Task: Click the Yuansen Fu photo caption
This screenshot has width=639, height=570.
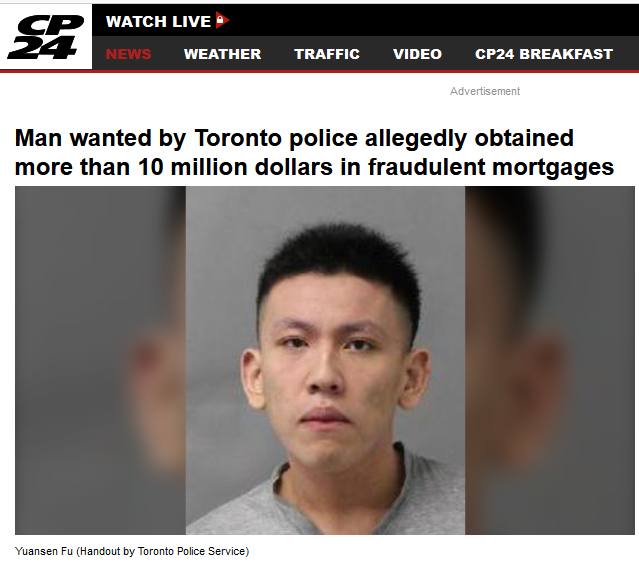Action: 132,551
